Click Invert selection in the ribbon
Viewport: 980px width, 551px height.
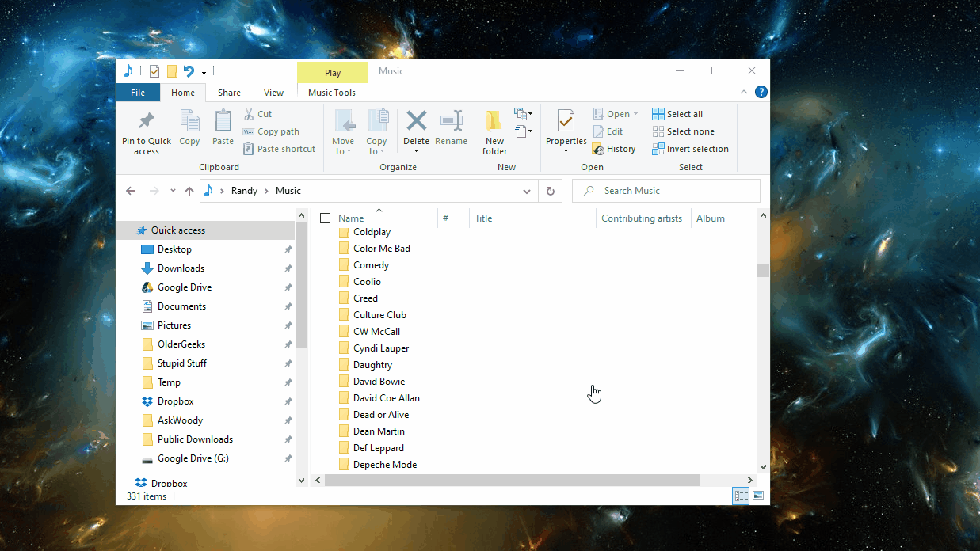click(x=690, y=149)
